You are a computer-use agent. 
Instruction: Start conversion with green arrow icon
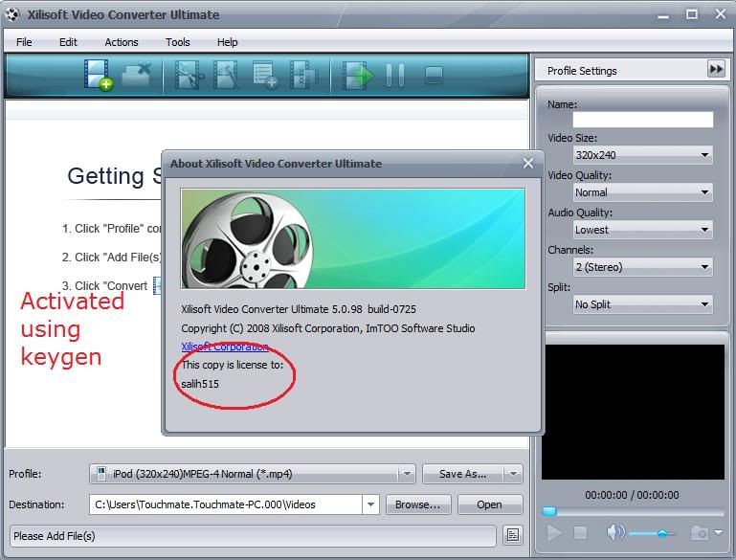click(357, 76)
